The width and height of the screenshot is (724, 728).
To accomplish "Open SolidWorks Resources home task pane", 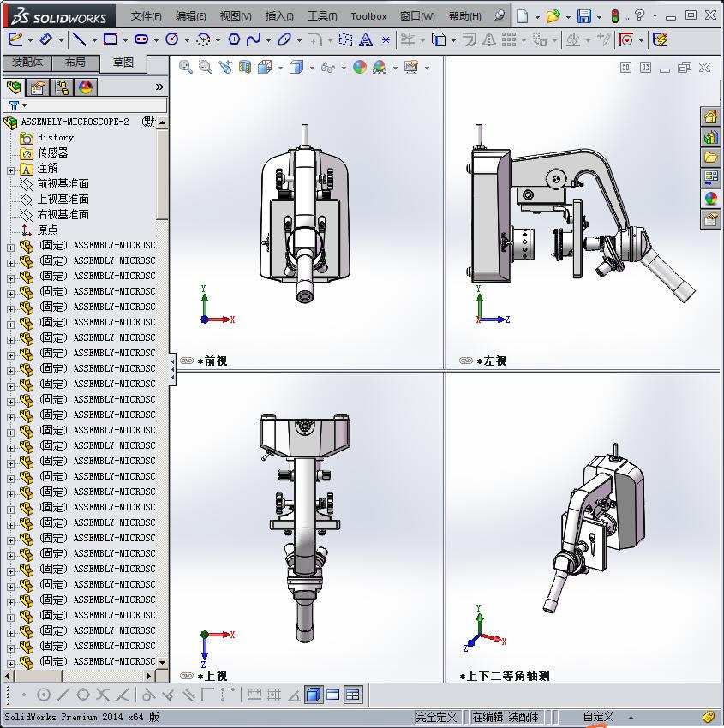I will click(710, 117).
